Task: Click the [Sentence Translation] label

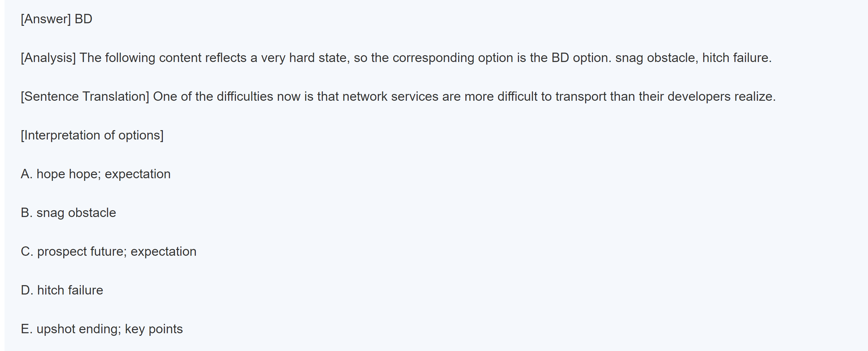Action: coord(85,97)
